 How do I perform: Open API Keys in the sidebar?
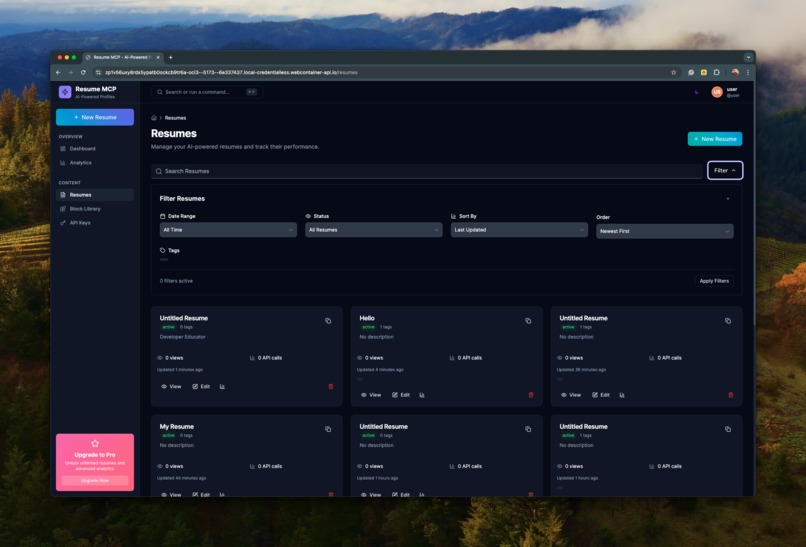(95, 223)
